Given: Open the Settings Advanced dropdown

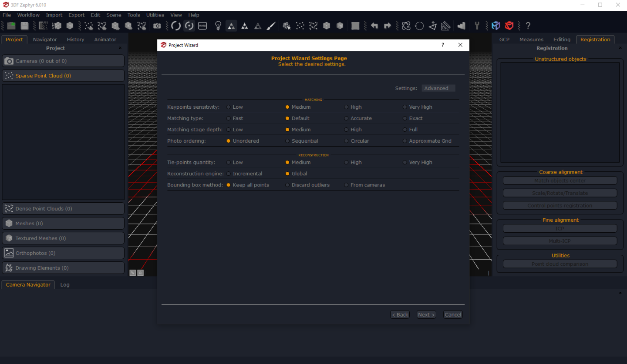Looking at the screenshot, I should pos(438,88).
